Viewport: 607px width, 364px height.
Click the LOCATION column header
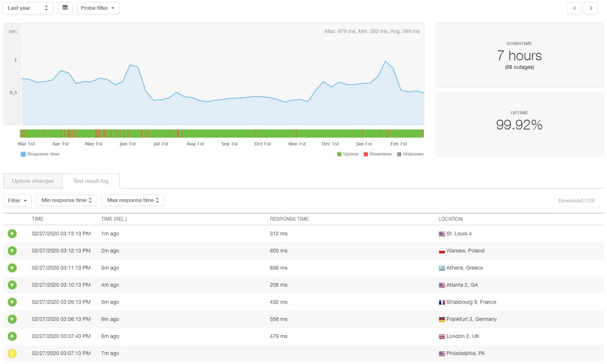pos(451,219)
